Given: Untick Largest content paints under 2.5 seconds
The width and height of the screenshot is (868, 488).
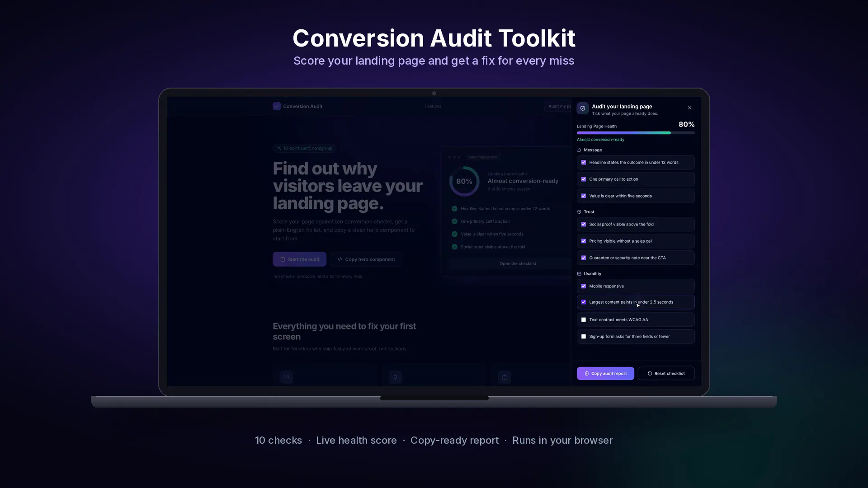Looking at the screenshot, I should click(584, 302).
